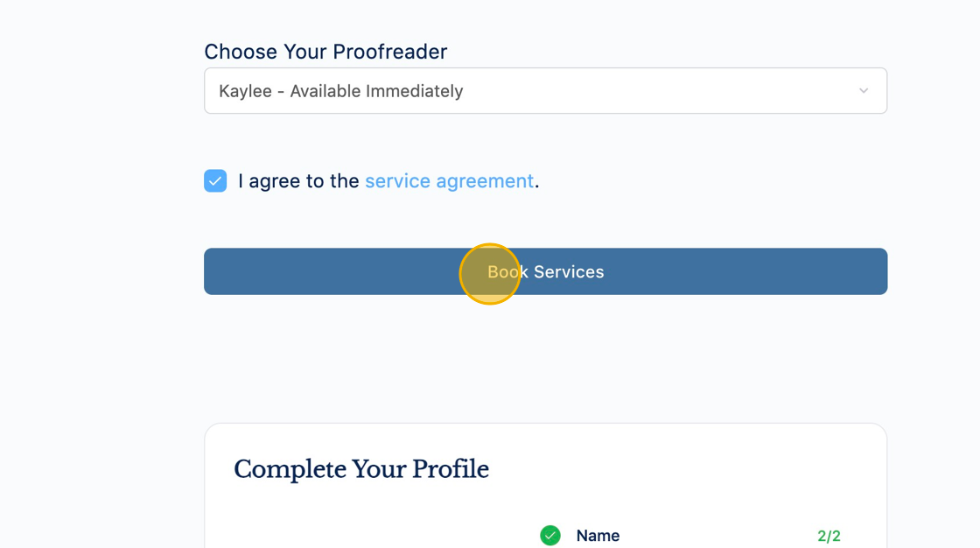Select the Name profile item

[x=598, y=536]
